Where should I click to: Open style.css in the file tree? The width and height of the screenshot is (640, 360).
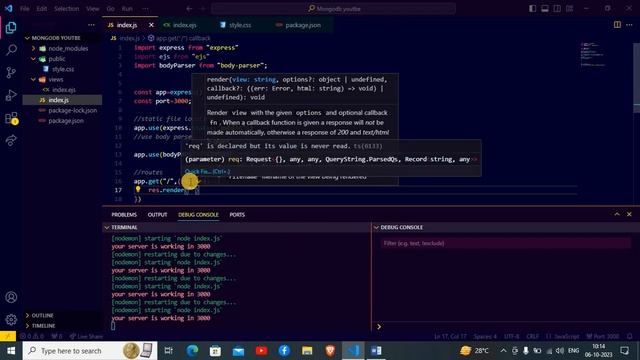point(62,69)
